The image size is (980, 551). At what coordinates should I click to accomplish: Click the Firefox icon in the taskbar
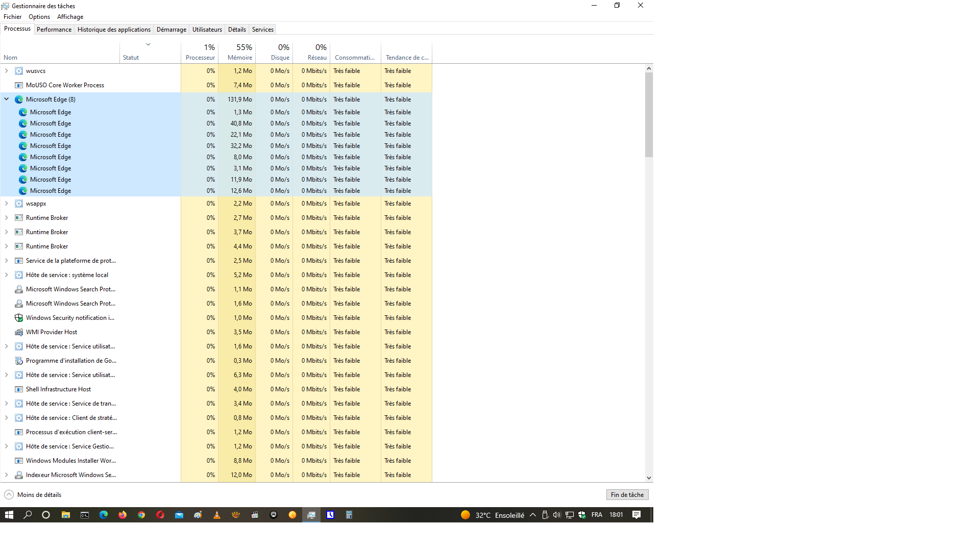(122, 515)
